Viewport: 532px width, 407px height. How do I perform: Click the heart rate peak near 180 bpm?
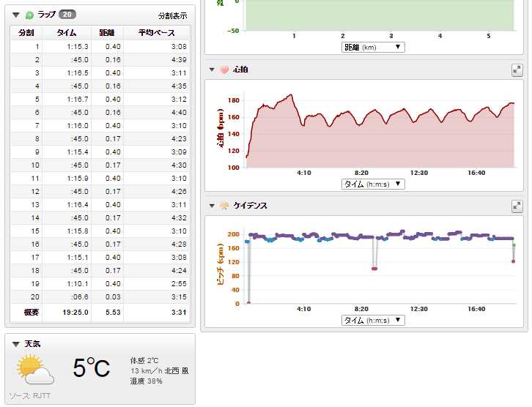291,95
